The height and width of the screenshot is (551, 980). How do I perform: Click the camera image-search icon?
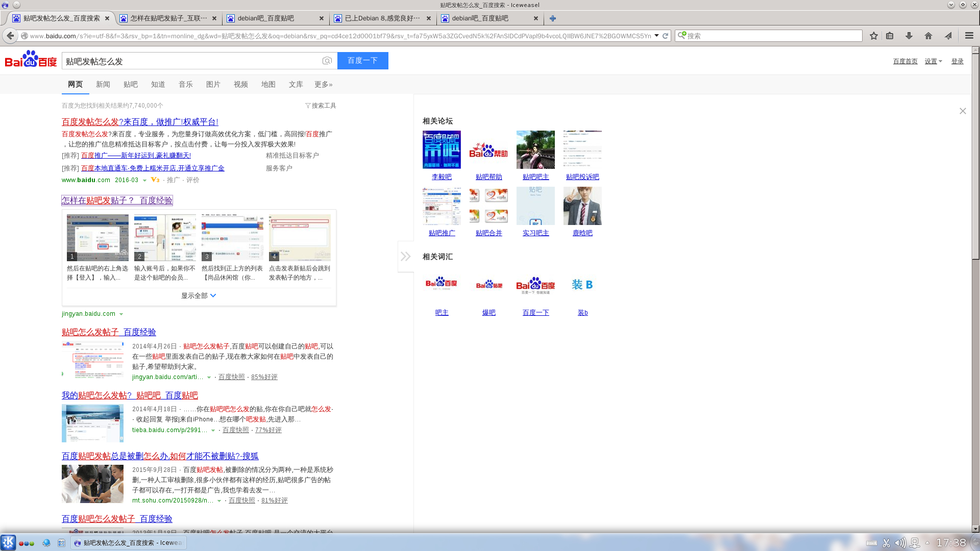[x=327, y=61]
